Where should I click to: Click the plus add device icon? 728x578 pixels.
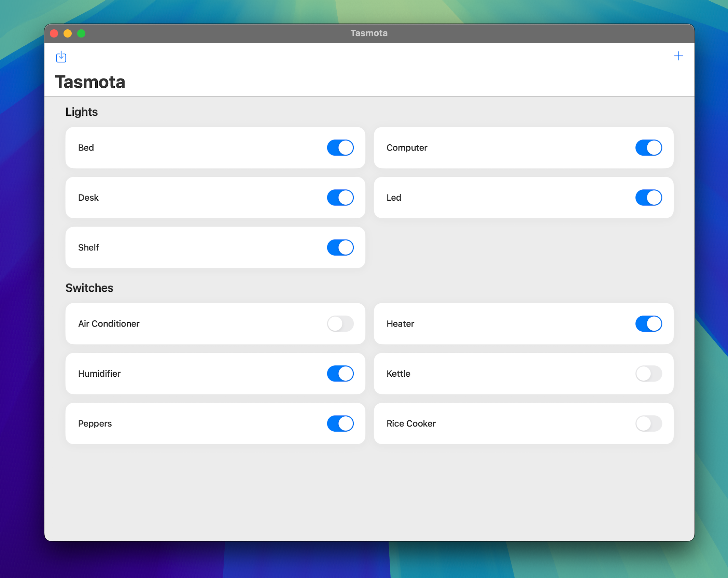(678, 56)
